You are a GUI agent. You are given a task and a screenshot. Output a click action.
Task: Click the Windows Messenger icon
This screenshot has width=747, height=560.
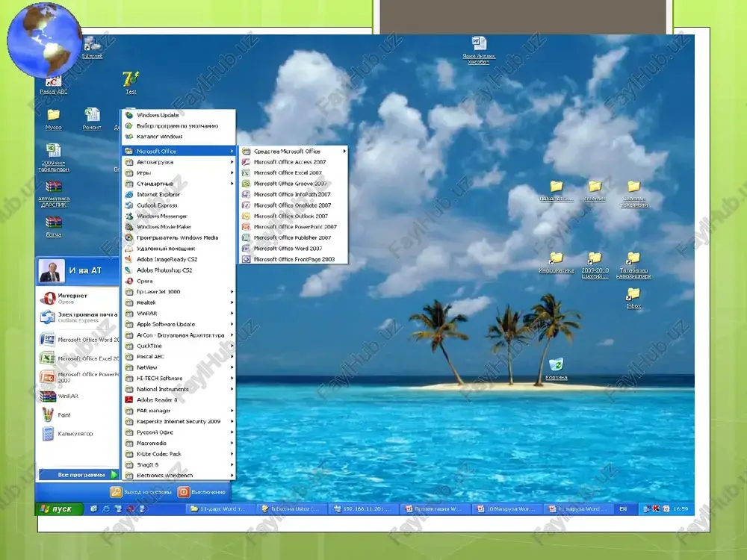[128, 217]
